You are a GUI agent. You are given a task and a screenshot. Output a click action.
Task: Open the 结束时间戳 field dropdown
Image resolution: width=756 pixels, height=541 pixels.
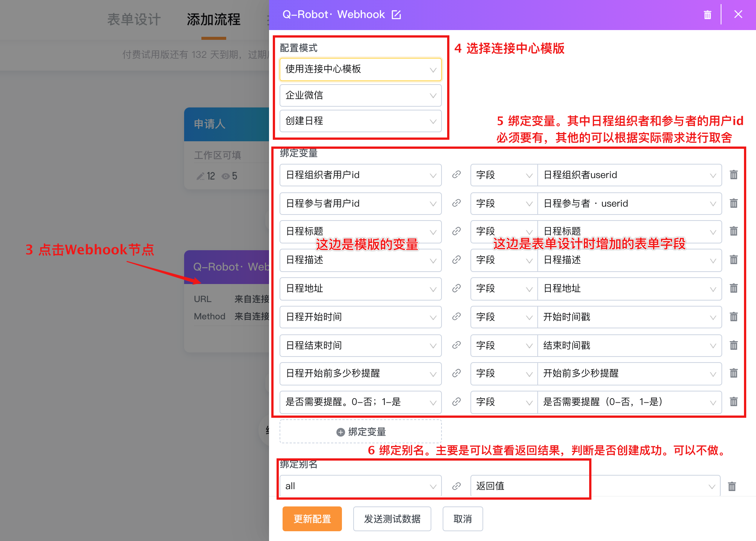(630, 346)
